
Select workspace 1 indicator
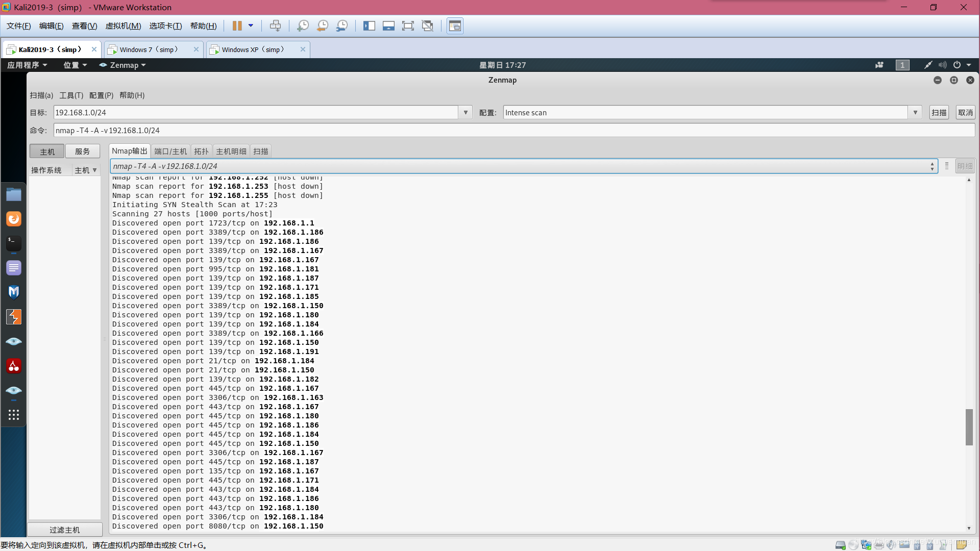point(902,65)
